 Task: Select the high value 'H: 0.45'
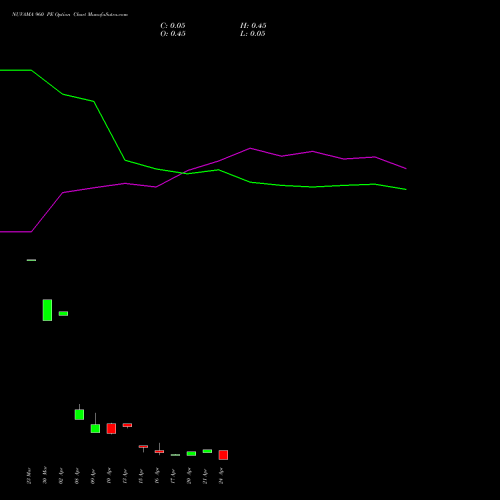(253, 26)
